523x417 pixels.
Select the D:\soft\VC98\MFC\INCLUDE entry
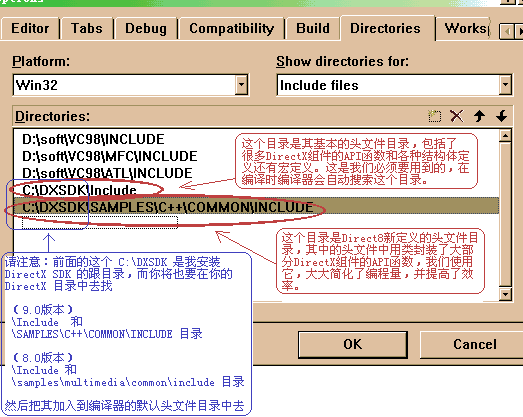[x=110, y=156]
